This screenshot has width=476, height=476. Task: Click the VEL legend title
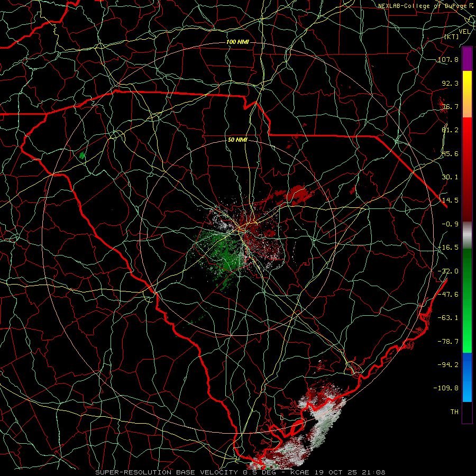464,31
